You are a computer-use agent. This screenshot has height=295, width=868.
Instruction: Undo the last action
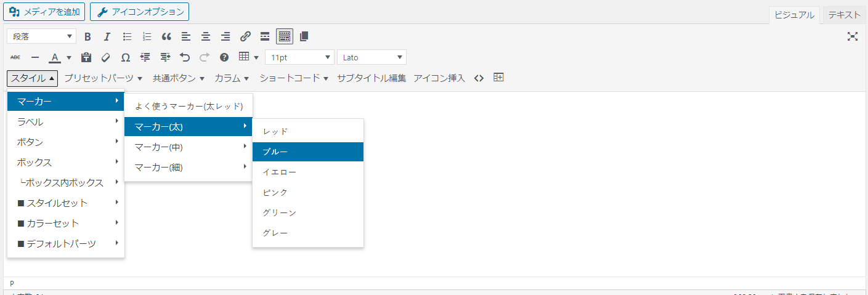coord(185,57)
